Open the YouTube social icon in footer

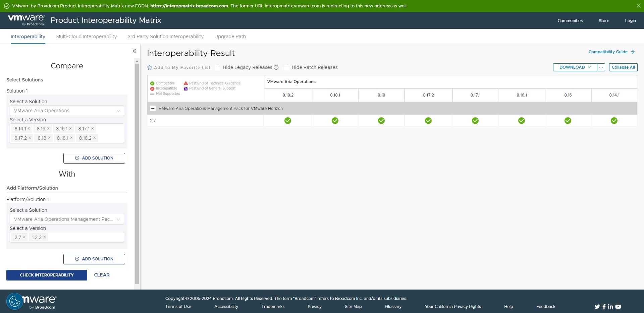[618, 307]
